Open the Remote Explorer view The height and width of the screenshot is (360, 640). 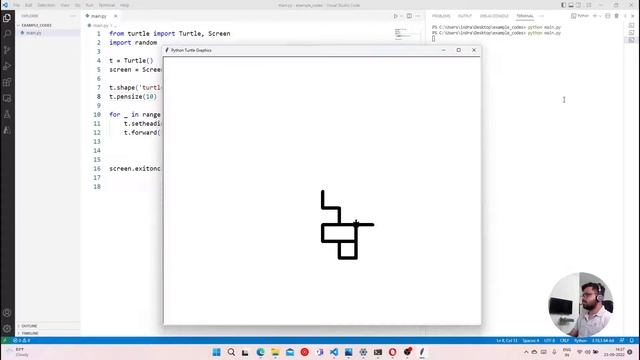(x=7, y=98)
